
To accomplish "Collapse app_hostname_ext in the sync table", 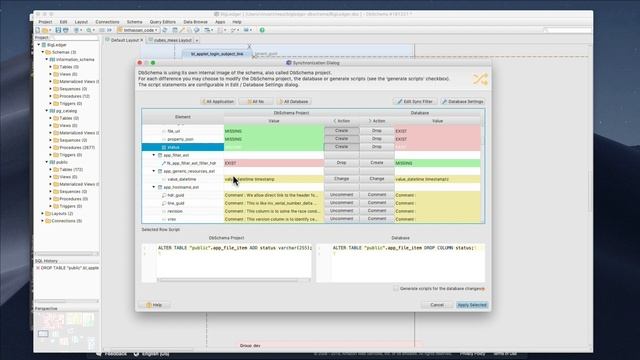I will pos(154,187).
